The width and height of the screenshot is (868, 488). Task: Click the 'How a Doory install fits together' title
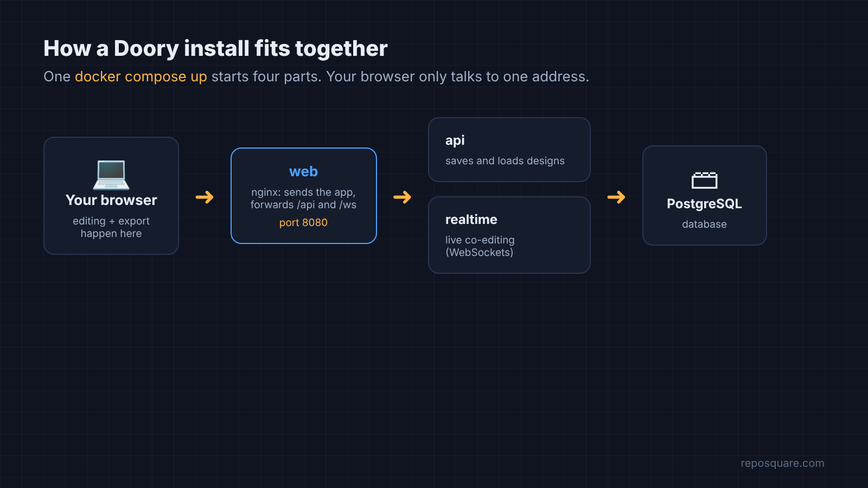(215, 48)
